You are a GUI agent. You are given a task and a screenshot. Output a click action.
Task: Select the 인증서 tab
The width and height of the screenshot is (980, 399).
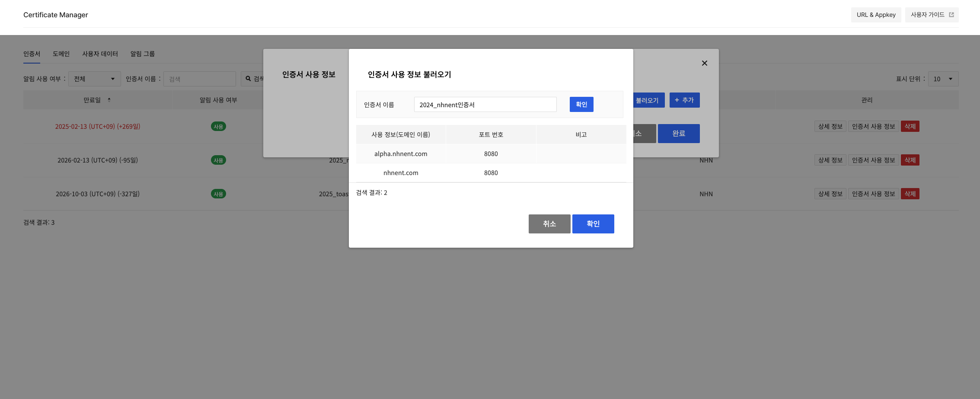tap(32, 54)
